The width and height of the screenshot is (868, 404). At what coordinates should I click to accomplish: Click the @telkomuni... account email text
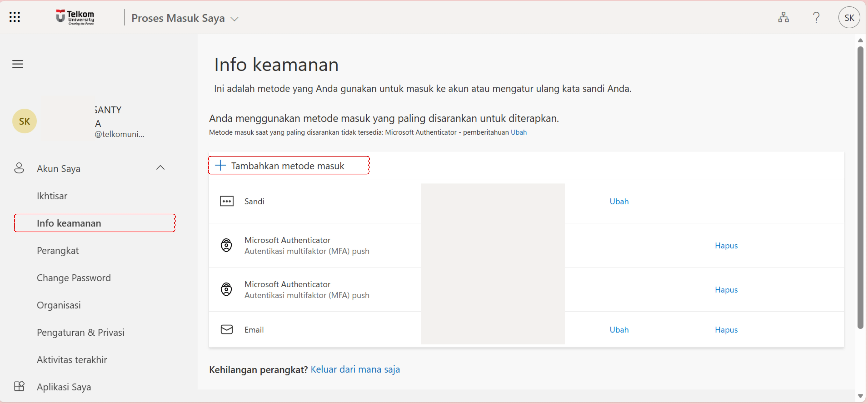(119, 134)
